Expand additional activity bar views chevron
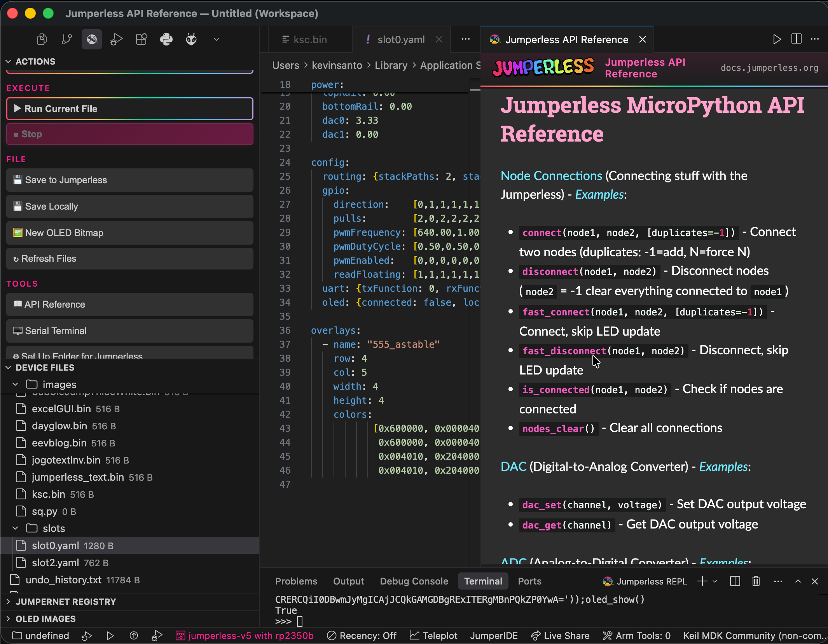 (217, 39)
